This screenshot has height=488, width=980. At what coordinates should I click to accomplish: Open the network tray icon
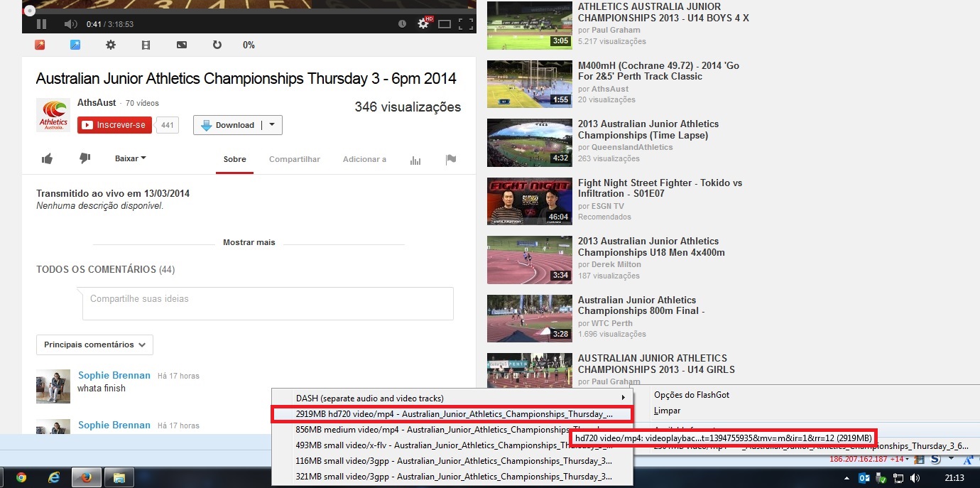[x=898, y=478]
